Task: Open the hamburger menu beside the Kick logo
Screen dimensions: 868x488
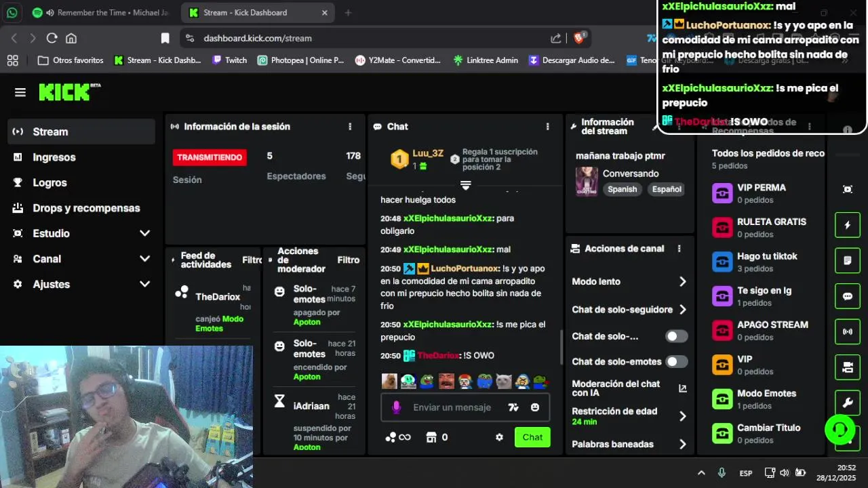Action: tap(20, 92)
